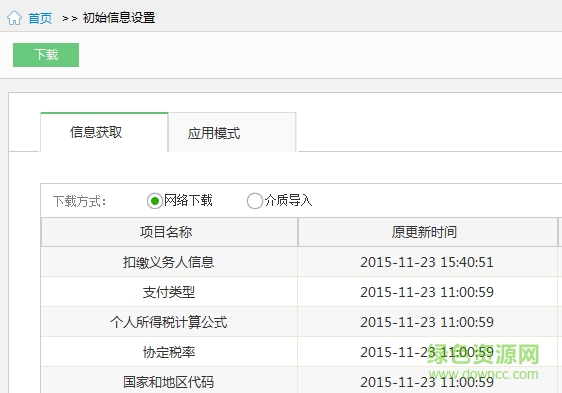Viewport: 562px width, 393px height.
Task: Select the 介质导入 radio button
Action: point(254,201)
